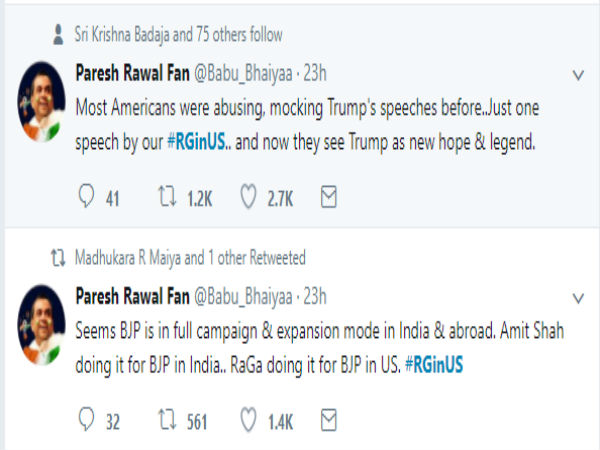Retweet the Trump speeches tweet

168,198
